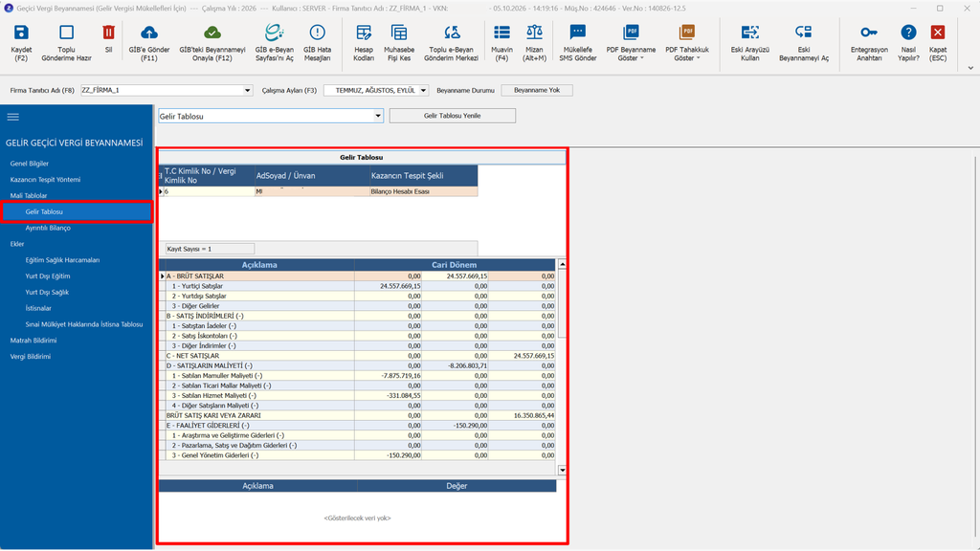Open Hesap Kodları toolbar icon
The height and width of the screenshot is (551, 980).
(363, 33)
